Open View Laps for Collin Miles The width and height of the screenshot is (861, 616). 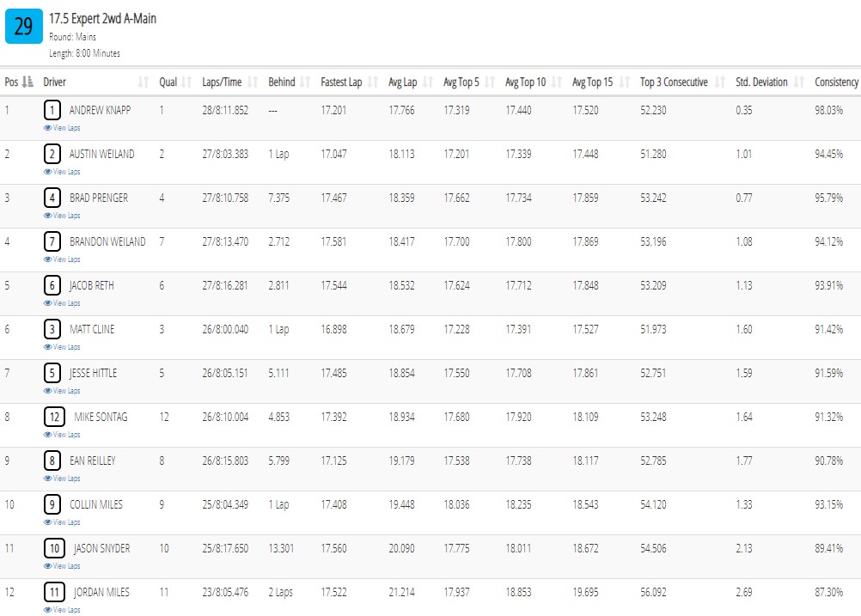coord(62,522)
